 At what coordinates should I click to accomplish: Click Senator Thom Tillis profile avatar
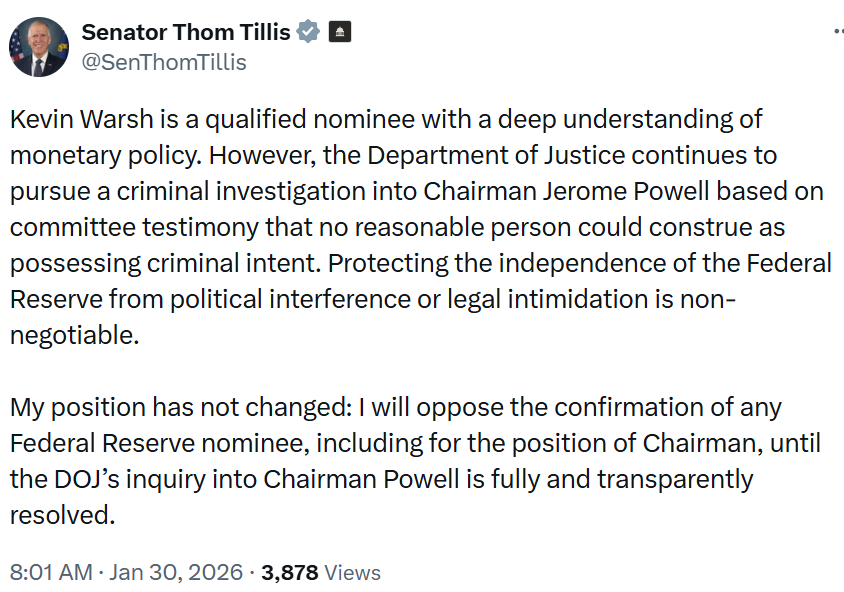coord(40,47)
